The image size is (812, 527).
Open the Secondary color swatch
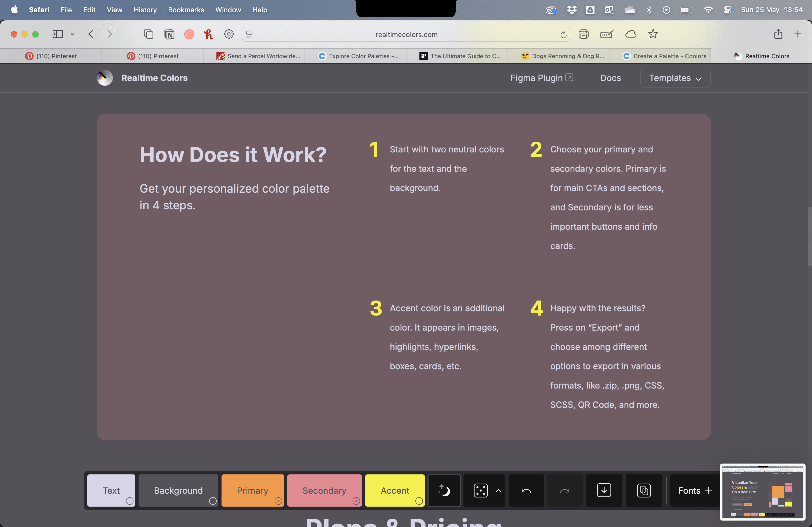[x=324, y=490]
